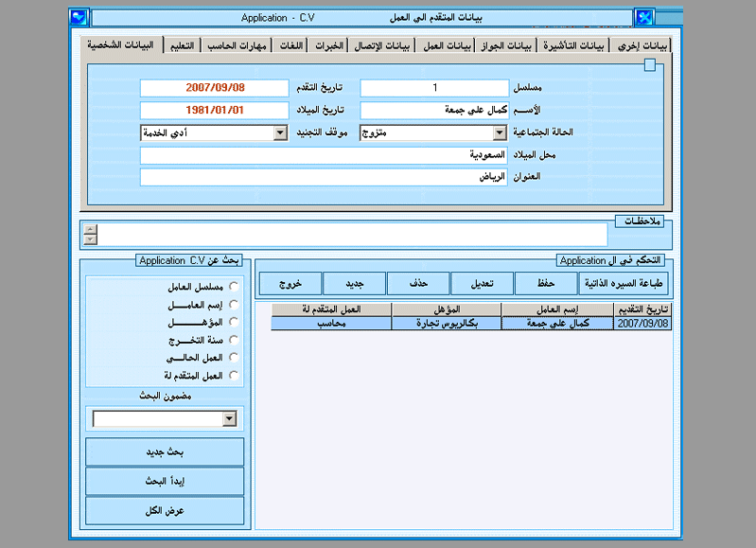This screenshot has height=548, width=756.
Task: Open the اللغات tab
Action: tap(291, 46)
